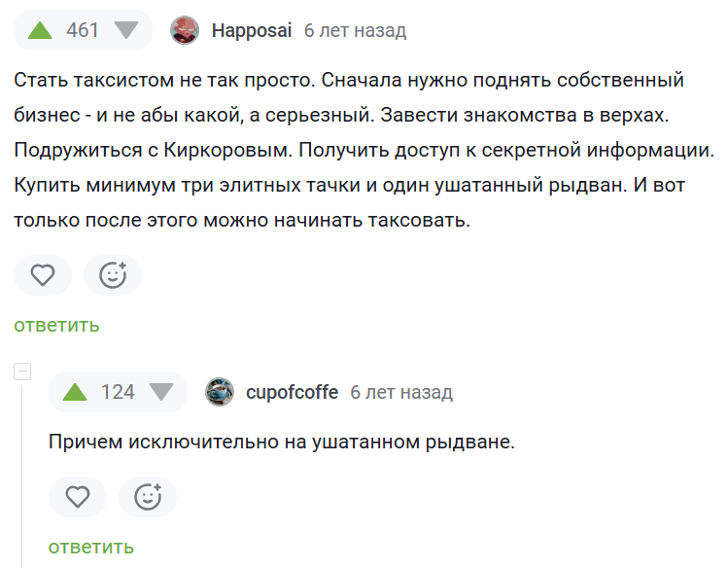Reply to cupofcoffe via ответить link
The height and width of the screenshot is (568, 728).
pyautogui.click(x=91, y=548)
